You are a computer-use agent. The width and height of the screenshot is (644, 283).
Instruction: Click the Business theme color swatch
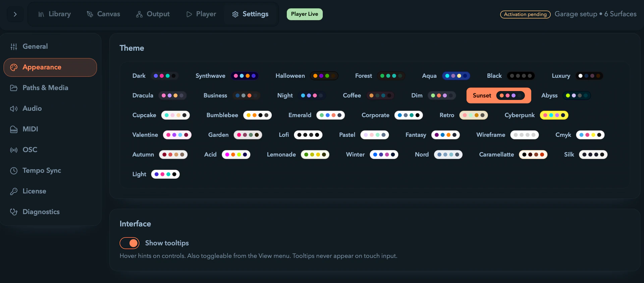246,96
